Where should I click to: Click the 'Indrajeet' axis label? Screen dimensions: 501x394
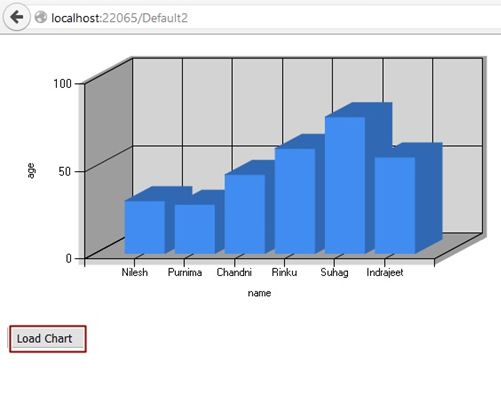[385, 273]
